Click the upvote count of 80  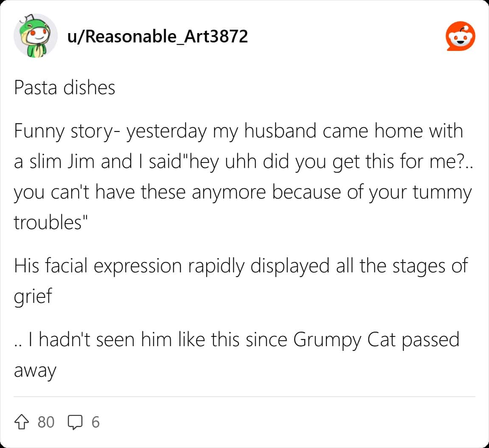[46, 422]
